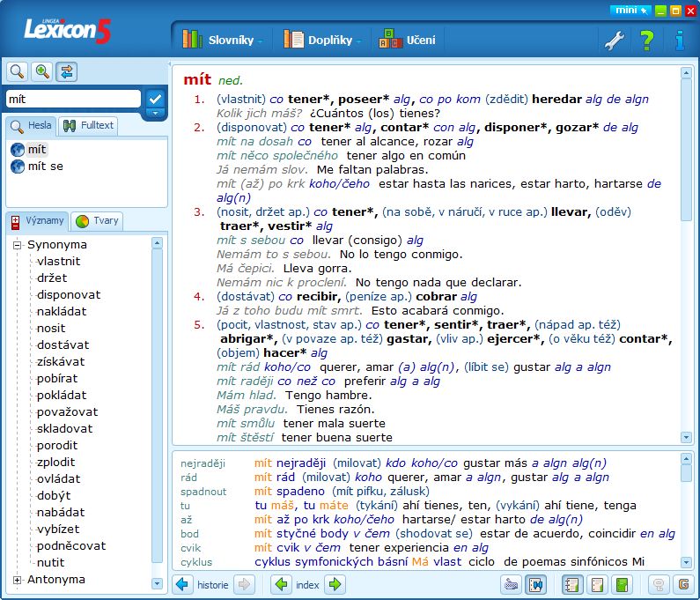Expand the Antonyma tree node

click(x=17, y=580)
